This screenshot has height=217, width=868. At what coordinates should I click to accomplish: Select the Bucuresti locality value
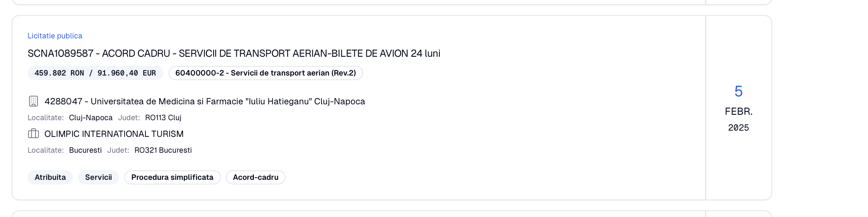[85, 150]
